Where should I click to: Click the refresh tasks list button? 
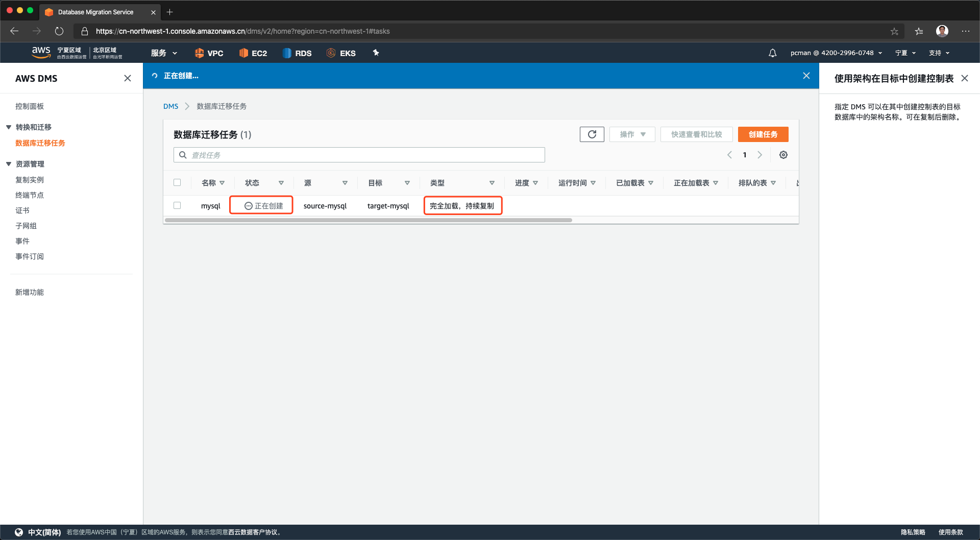click(x=592, y=134)
